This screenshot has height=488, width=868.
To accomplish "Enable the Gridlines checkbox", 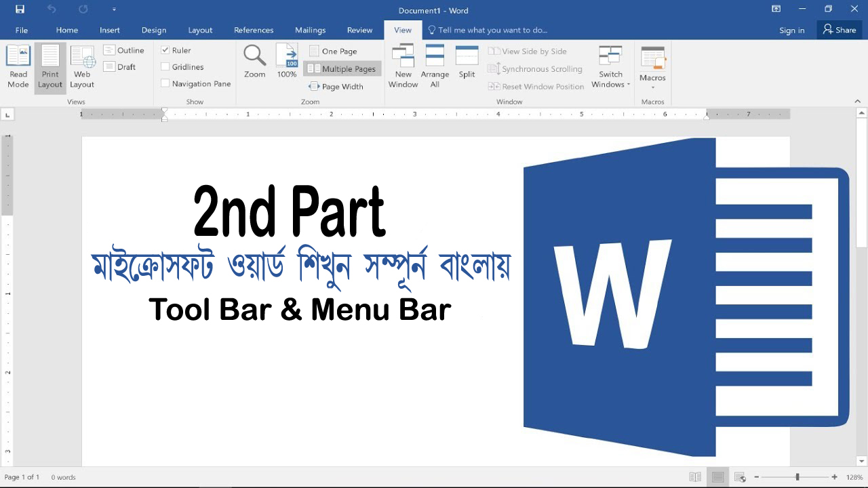I will [x=165, y=66].
